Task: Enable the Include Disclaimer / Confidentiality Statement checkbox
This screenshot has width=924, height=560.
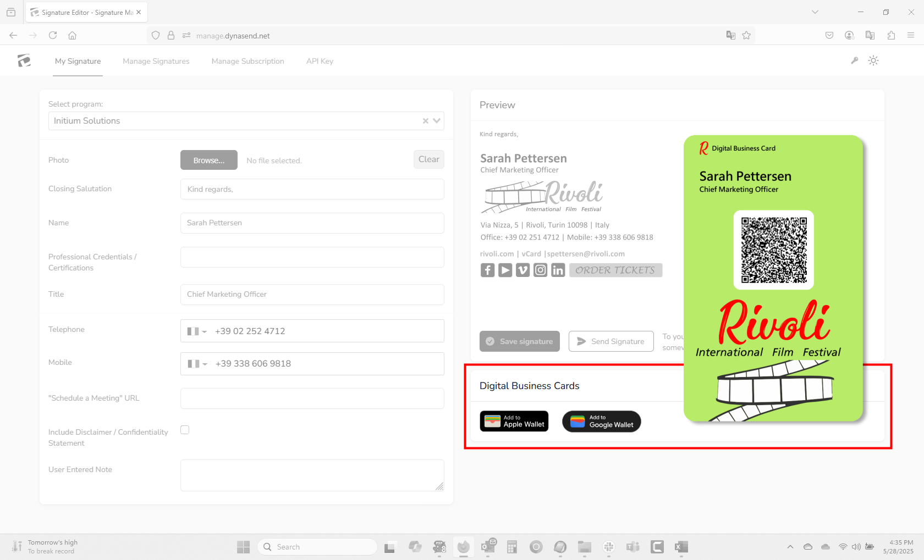Action: point(185,430)
